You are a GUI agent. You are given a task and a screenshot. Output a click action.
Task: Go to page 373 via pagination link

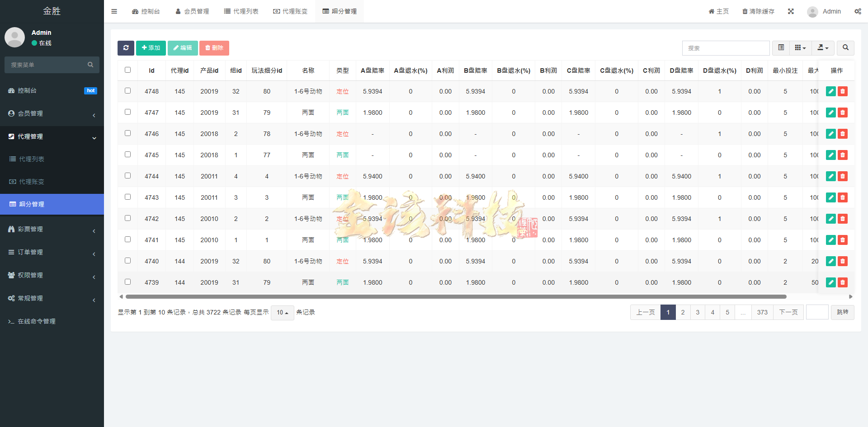pyautogui.click(x=762, y=312)
